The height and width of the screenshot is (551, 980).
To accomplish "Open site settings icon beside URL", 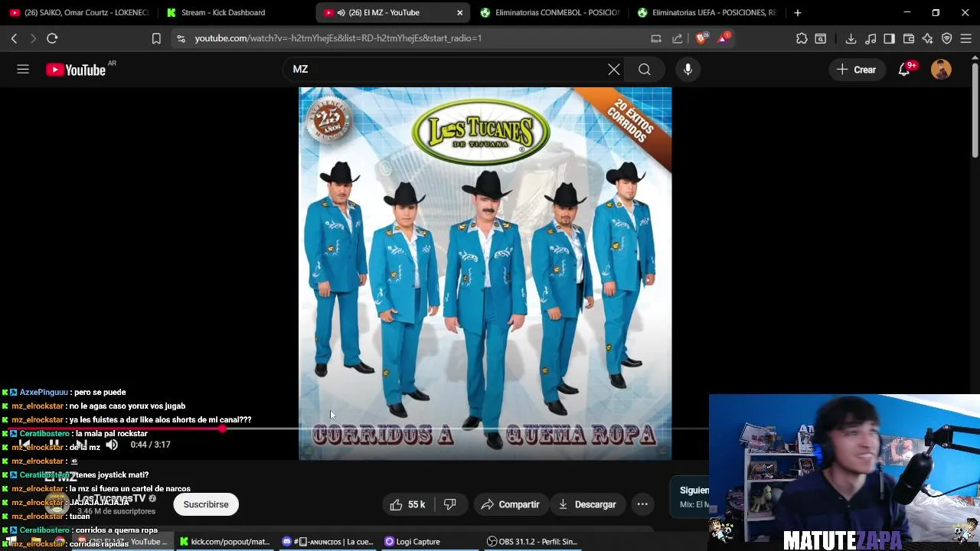I will [x=181, y=38].
